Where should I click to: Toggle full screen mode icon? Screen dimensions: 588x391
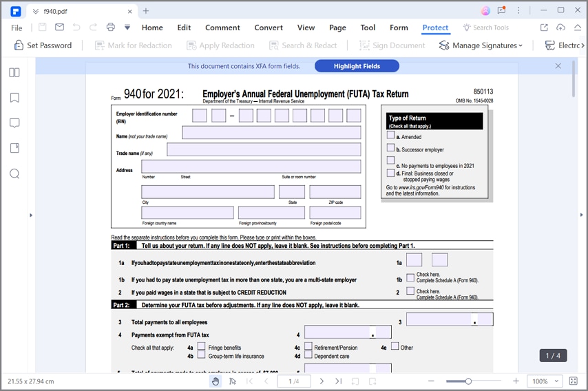tap(574, 381)
